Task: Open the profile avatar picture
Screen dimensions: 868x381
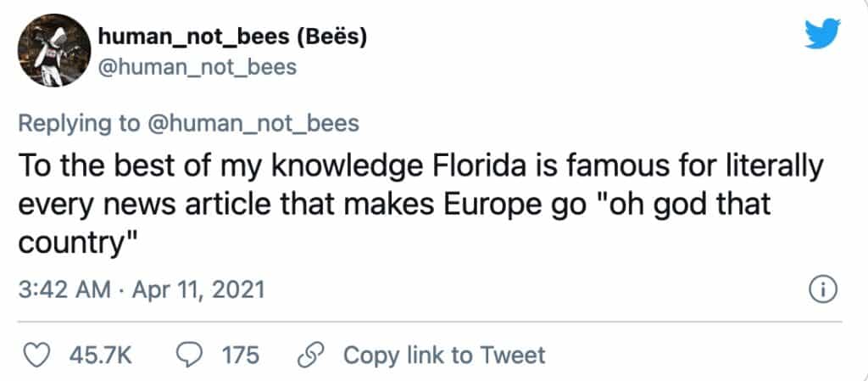Action: (x=53, y=53)
